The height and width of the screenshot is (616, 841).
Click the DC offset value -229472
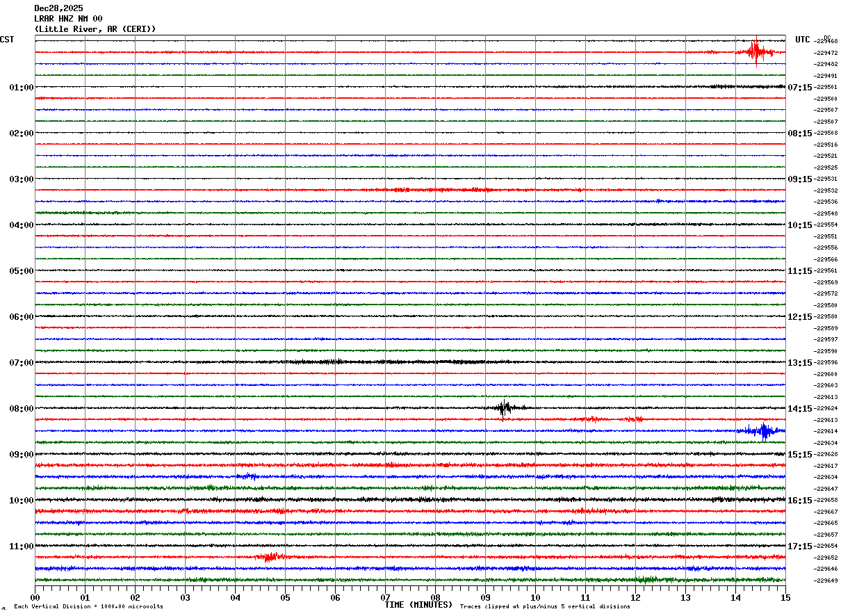(825, 53)
